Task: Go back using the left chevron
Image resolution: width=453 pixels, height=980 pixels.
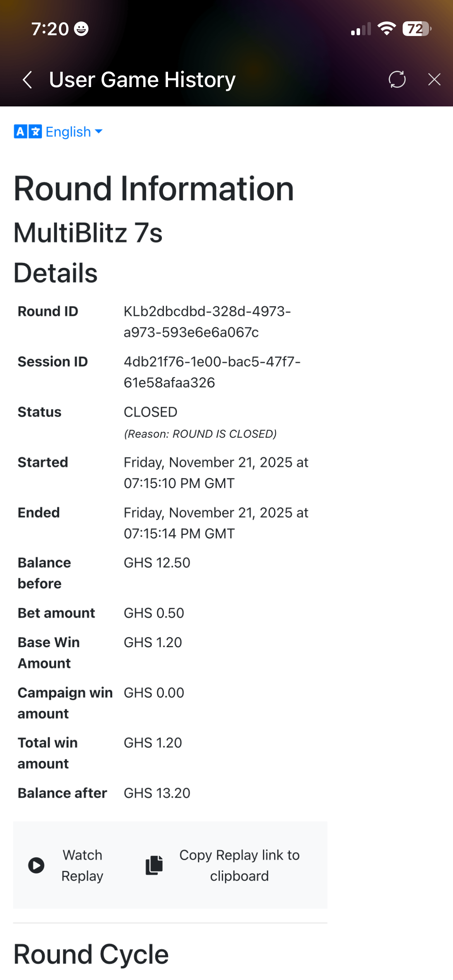Action: (x=27, y=80)
